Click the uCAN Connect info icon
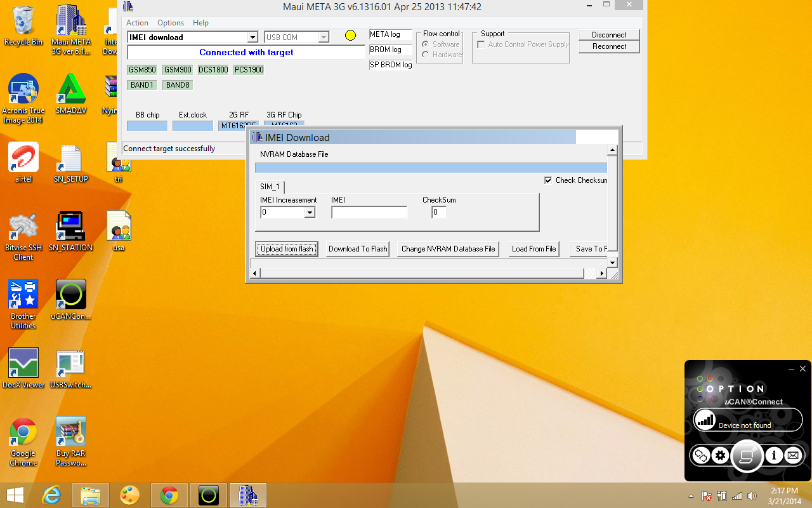 pos(774,455)
